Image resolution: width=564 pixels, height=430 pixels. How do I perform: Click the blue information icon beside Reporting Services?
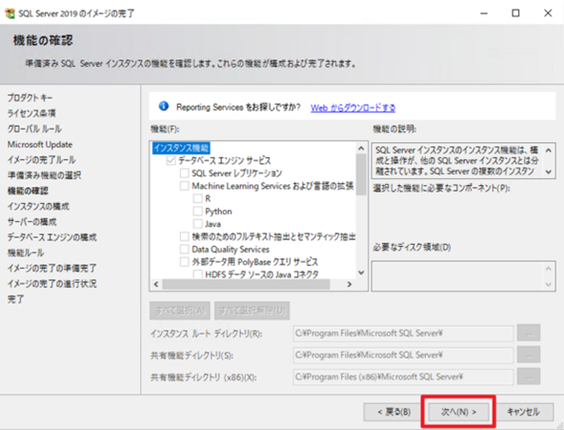click(x=164, y=106)
